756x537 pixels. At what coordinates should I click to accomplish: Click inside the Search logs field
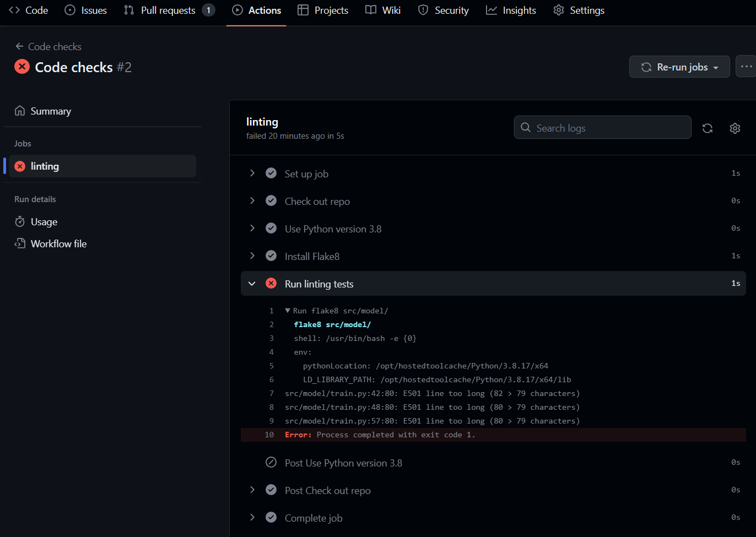(601, 127)
